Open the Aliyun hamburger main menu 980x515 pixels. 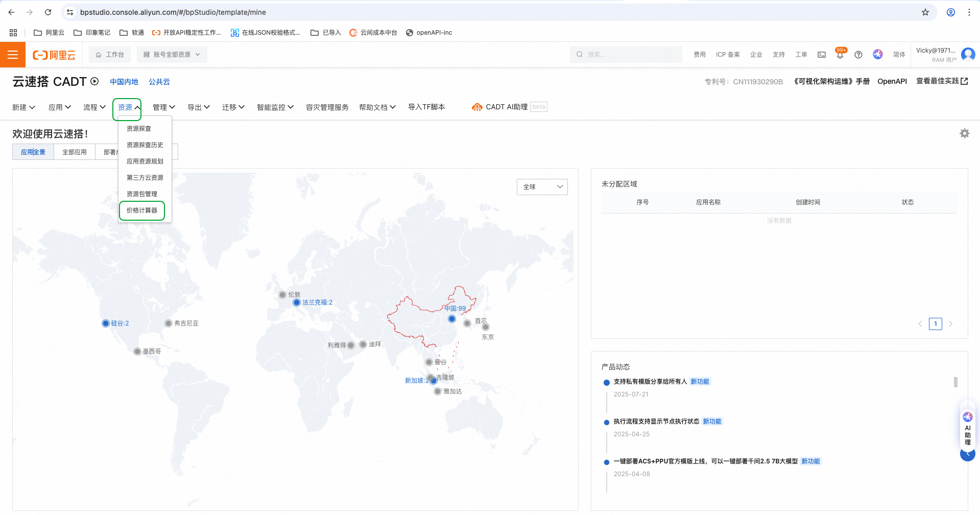tap(13, 55)
